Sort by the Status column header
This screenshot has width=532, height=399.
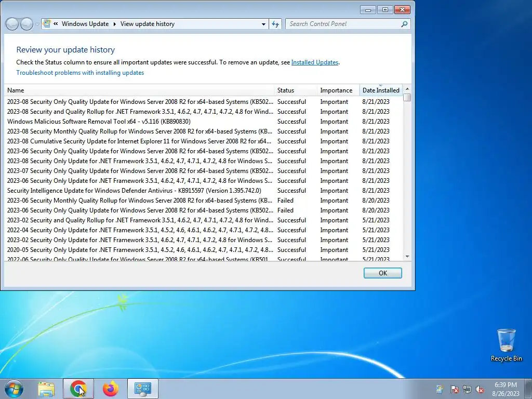pos(296,90)
